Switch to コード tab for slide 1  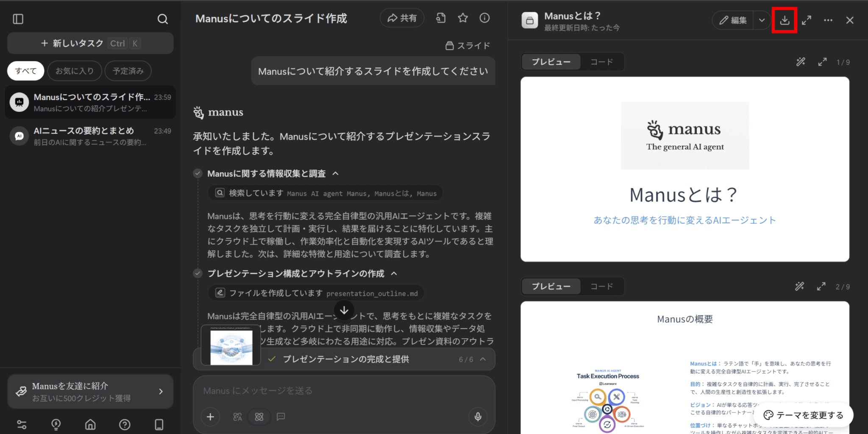click(x=601, y=62)
